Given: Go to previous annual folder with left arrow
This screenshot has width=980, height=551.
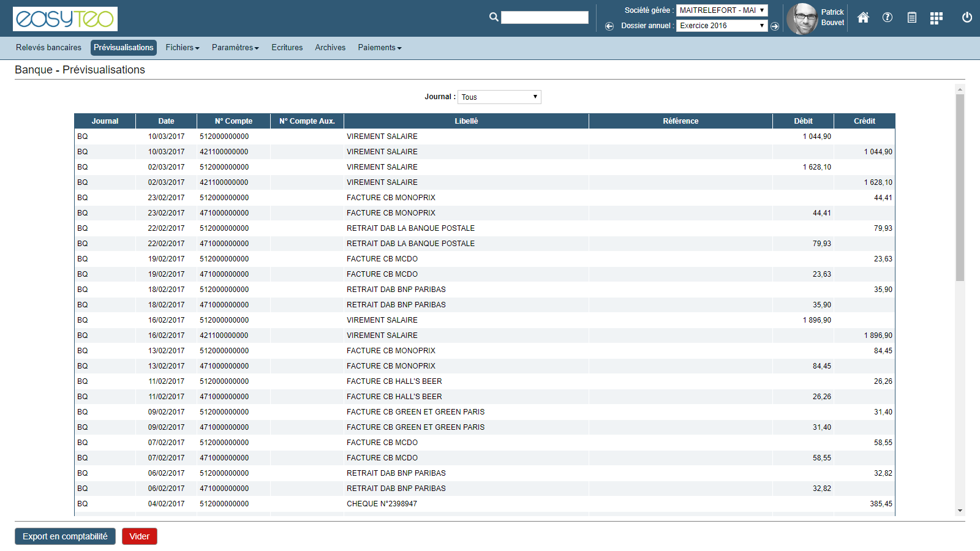Looking at the screenshot, I should tap(609, 26).
